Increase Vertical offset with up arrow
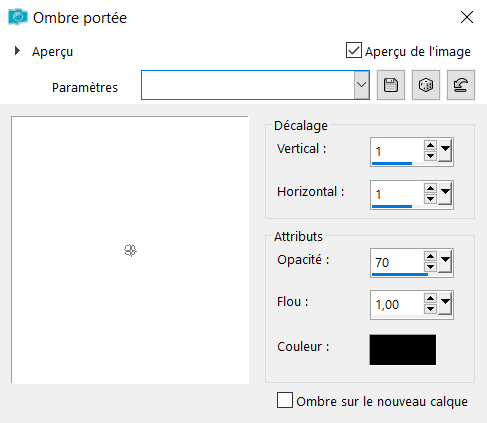The height and width of the screenshot is (423, 487). [x=430, y=146]
